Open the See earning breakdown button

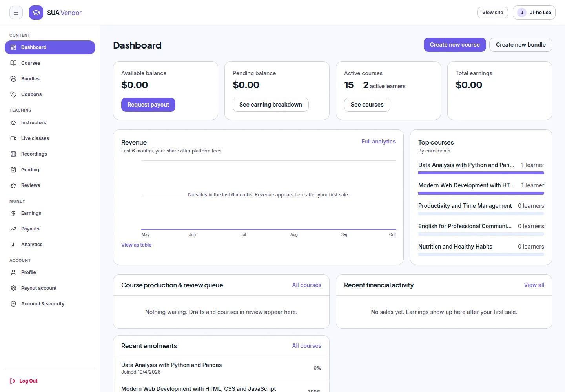[271, 105]
